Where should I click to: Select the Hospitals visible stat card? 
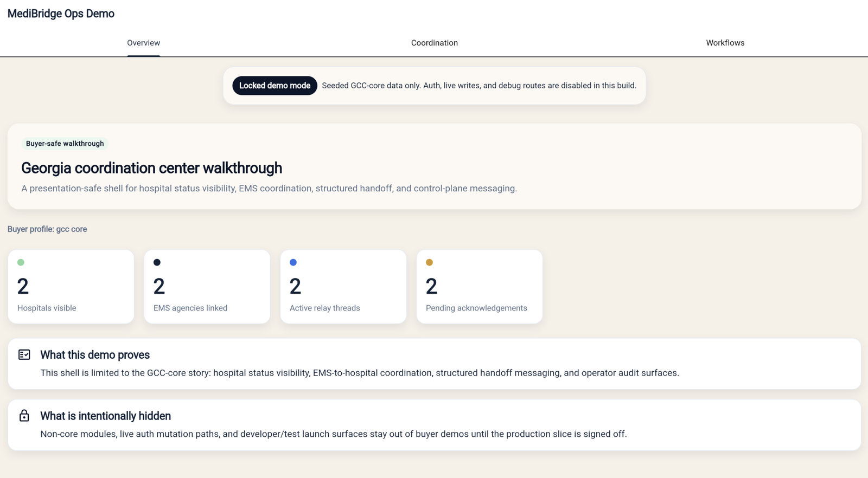[71, 287]
